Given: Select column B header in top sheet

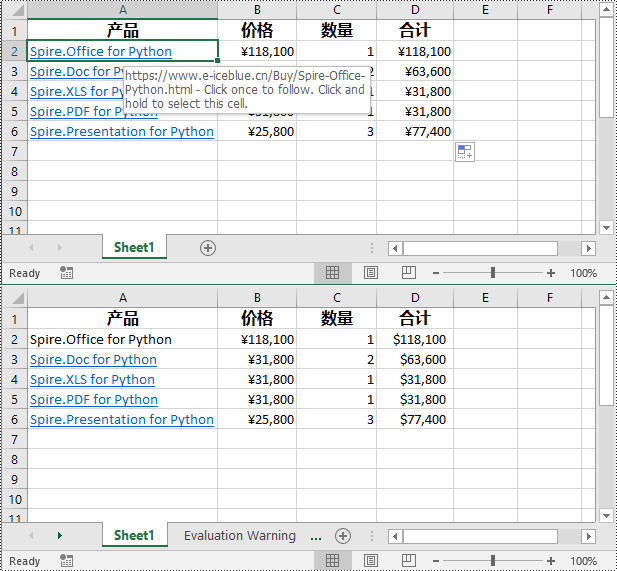Looking at the screenshot, I should (x=257, y=10).
